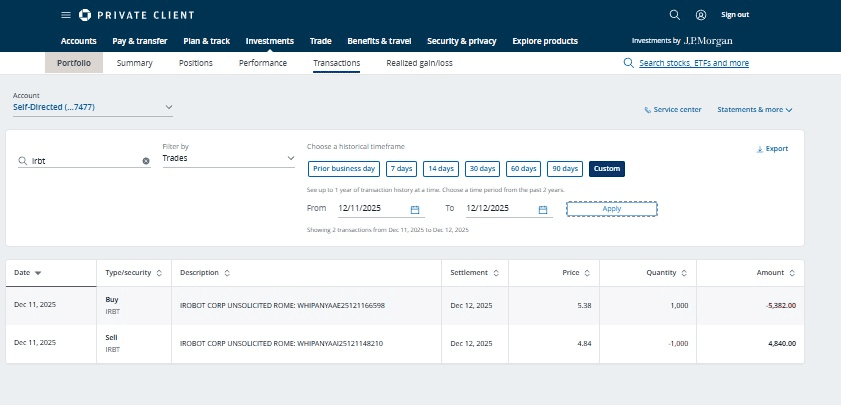Choose Prior business day timeframe
841x405 pixels.
[343, 168]
